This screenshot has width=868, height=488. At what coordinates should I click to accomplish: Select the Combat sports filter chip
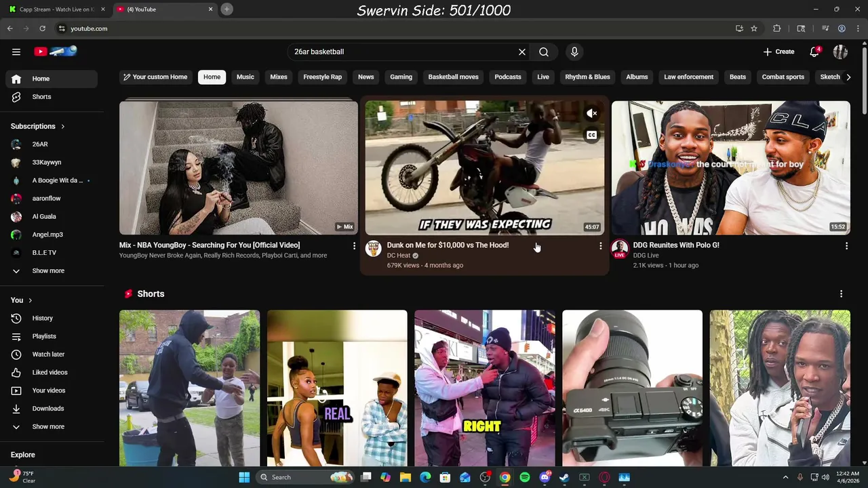point(783,77)
